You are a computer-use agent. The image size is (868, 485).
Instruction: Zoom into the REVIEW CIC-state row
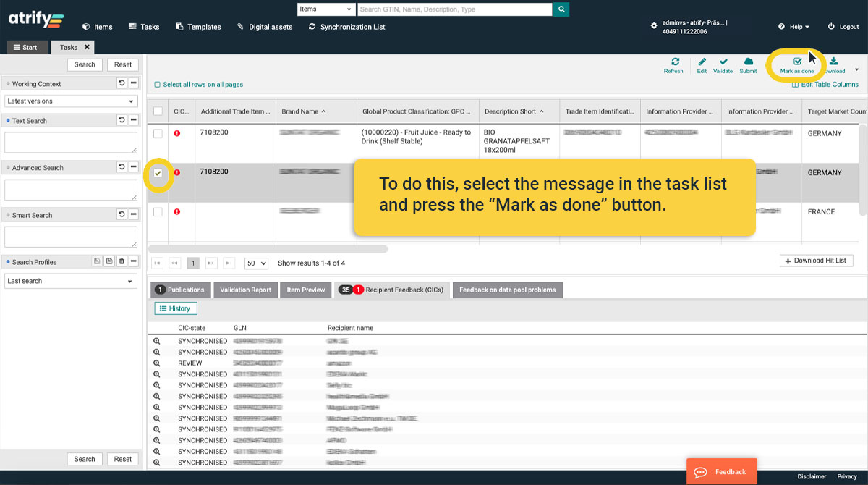point(156,363)
